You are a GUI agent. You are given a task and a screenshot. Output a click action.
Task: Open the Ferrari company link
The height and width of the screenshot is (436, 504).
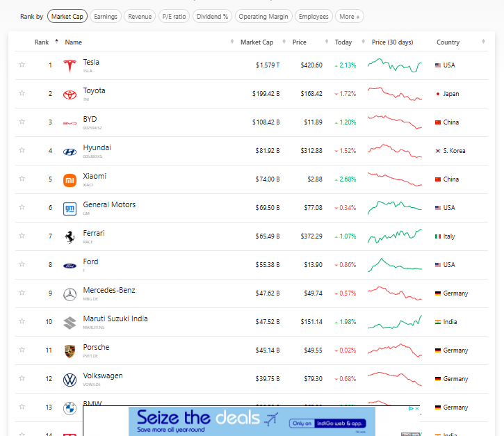[94, 233]
